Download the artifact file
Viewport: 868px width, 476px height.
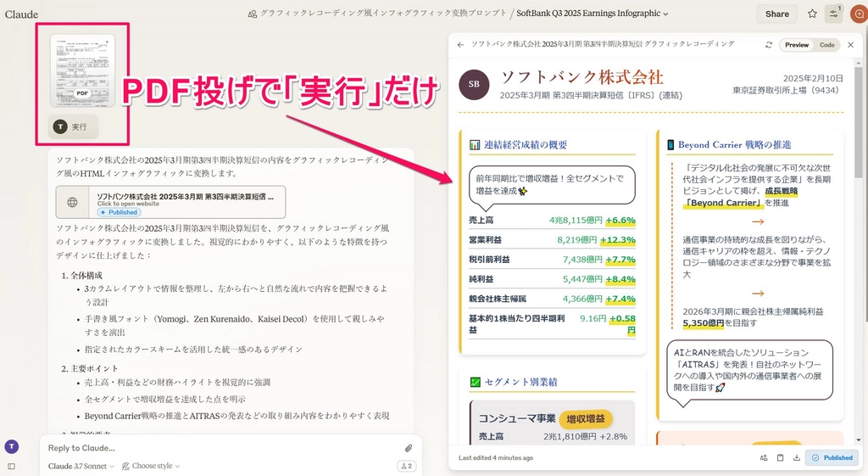pos(797,457)
